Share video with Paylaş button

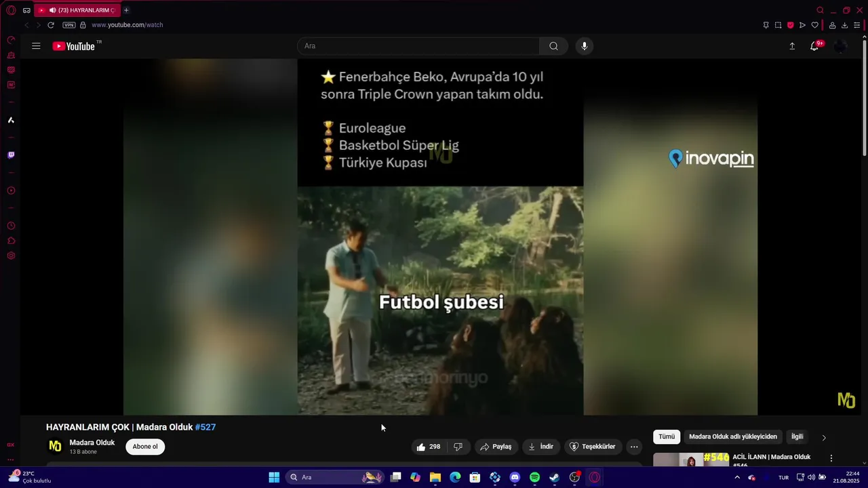click(x=496, y=447)
